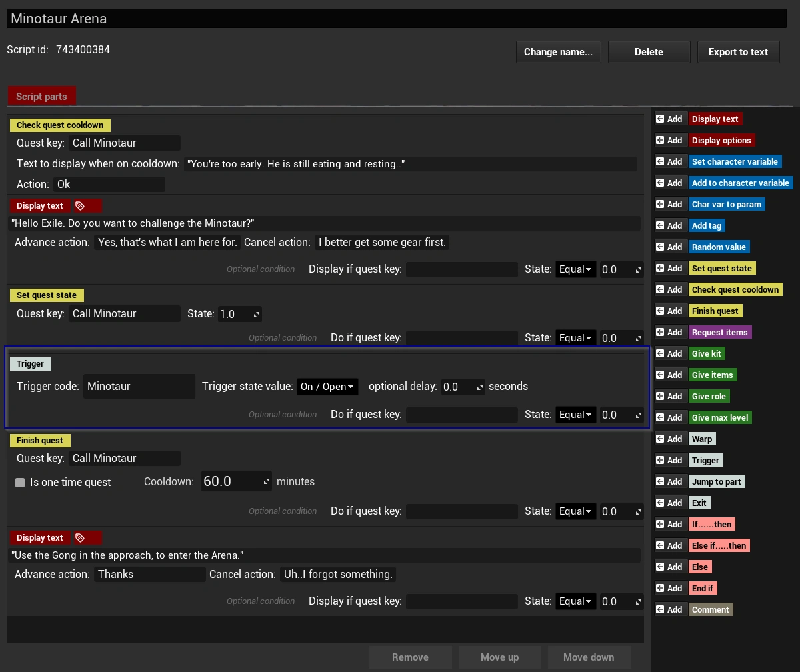Click the Action field containing Ok
This screenshot has width=800, height=672.
click(x=109, y=184)
